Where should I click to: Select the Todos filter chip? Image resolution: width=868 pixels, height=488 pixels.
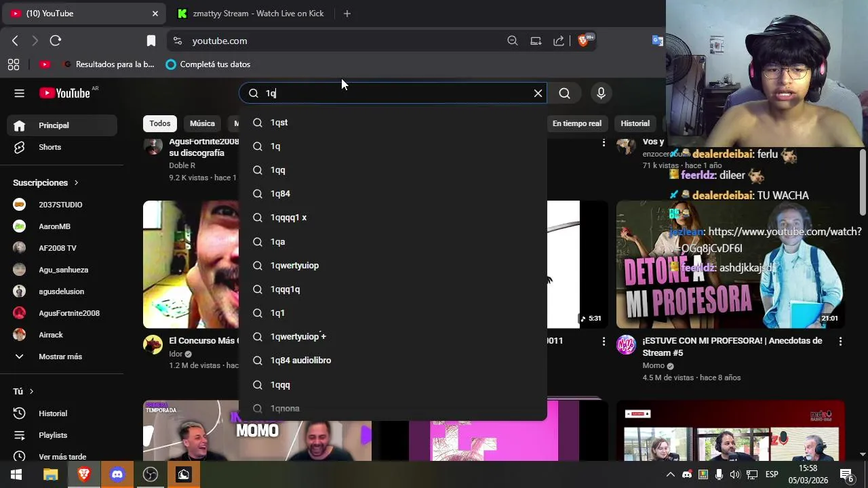click(x=160, y=123)
